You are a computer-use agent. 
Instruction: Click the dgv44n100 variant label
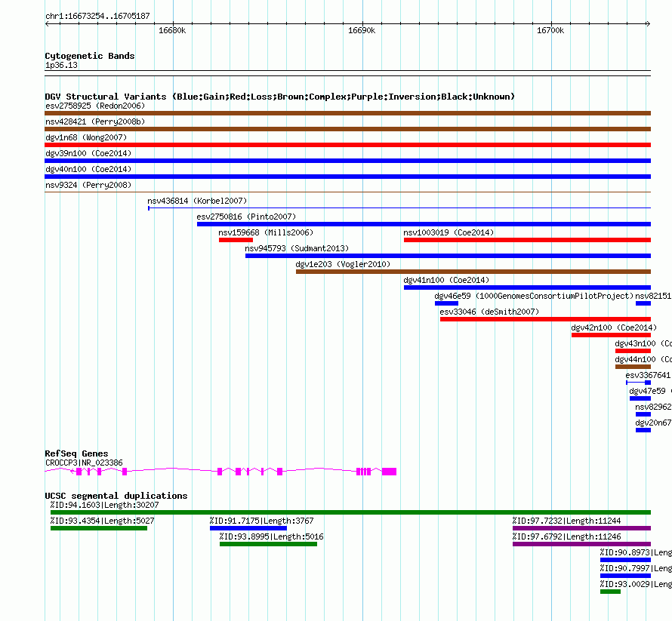643,359
